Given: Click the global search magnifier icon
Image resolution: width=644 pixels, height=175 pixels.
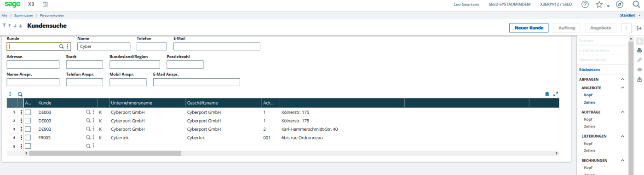Looking at the screenshot, I should tap(636, 5).
